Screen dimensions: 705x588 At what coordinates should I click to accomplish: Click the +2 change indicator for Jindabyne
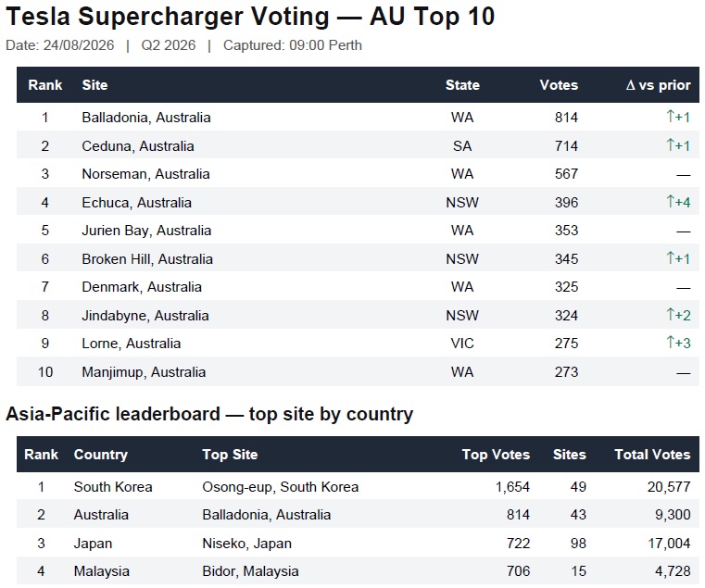click(x=678, y=315)
